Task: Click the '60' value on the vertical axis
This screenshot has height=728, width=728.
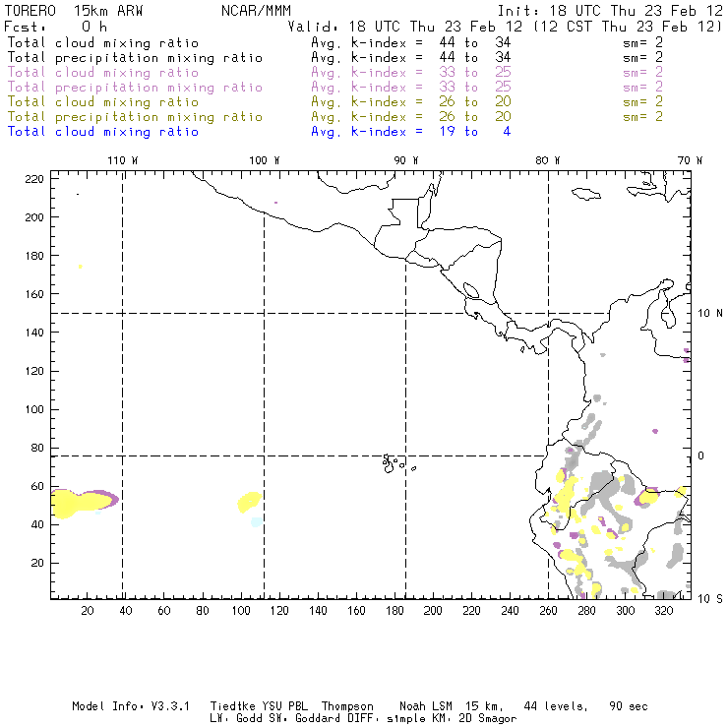Action: [x=37, y=487]
